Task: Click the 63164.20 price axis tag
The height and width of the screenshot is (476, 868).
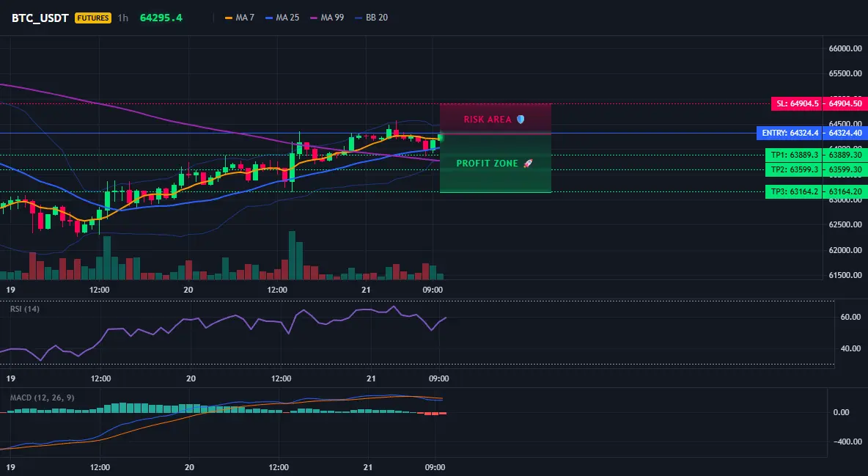Action: [x=845, y=191]
